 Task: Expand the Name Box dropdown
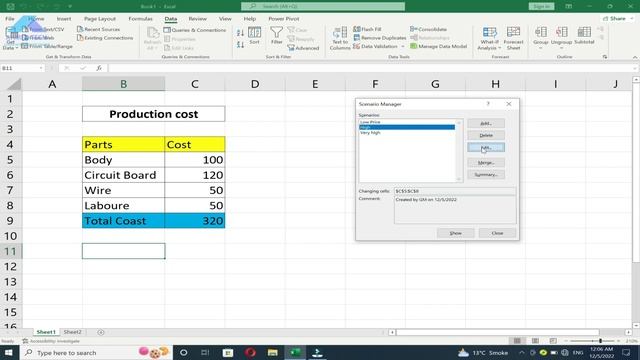click(41, 68)
